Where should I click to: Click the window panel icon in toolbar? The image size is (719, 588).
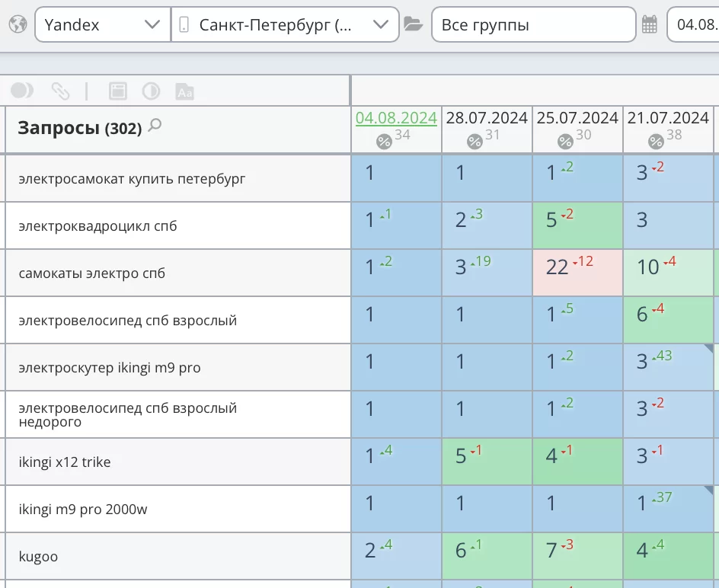(x=117, y=91)
